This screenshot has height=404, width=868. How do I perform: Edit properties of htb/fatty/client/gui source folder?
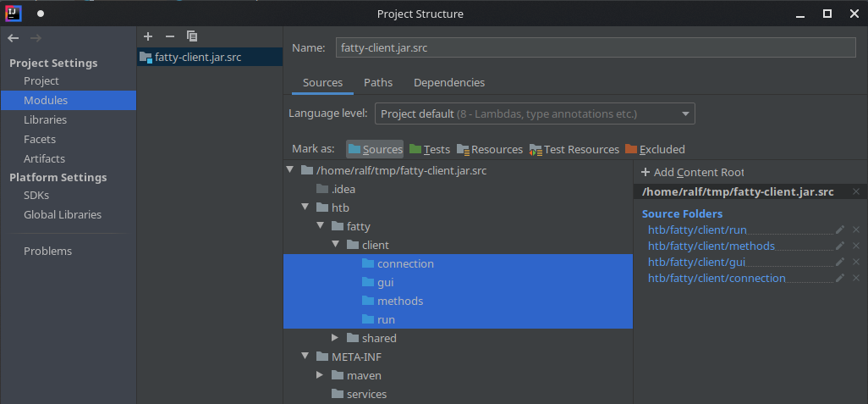(x=840, y=262)
